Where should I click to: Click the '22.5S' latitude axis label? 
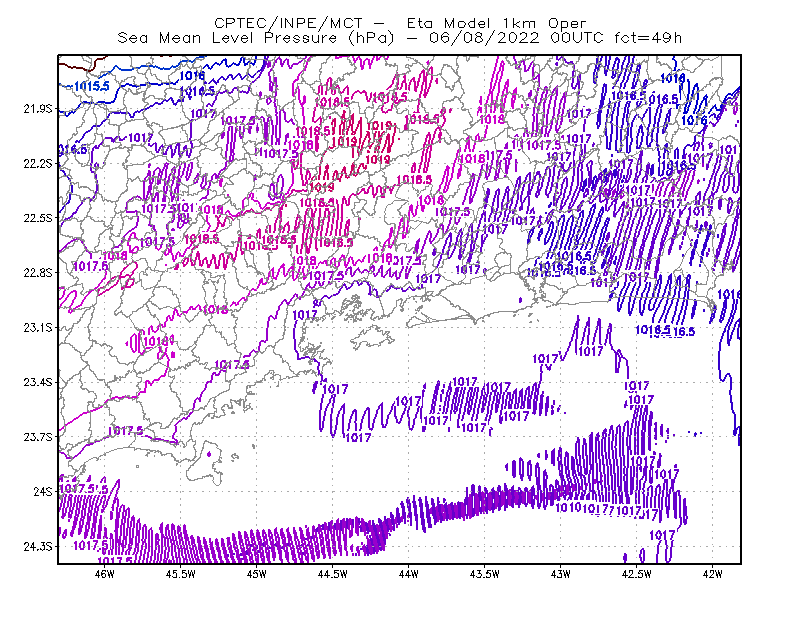coord(38,218)
